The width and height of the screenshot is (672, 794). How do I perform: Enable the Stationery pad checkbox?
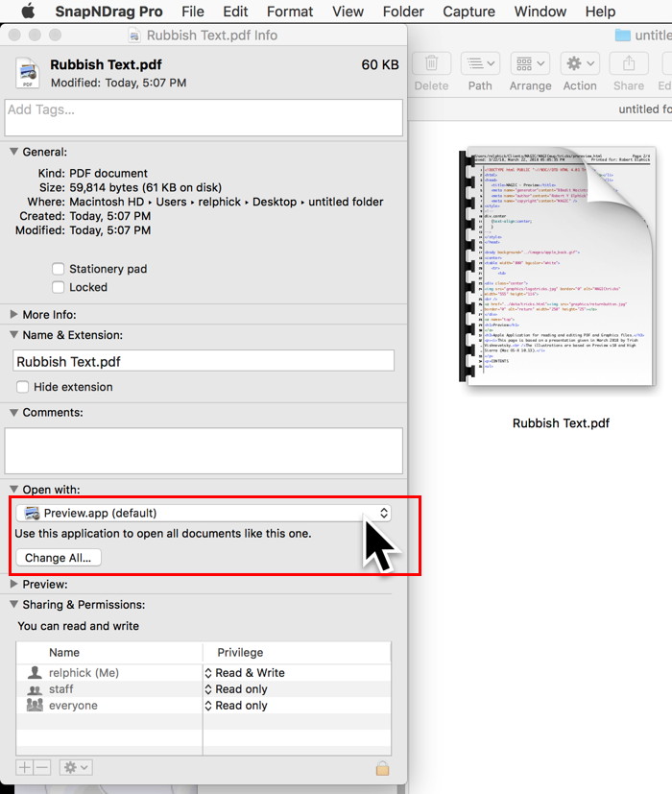coord(59,269)
